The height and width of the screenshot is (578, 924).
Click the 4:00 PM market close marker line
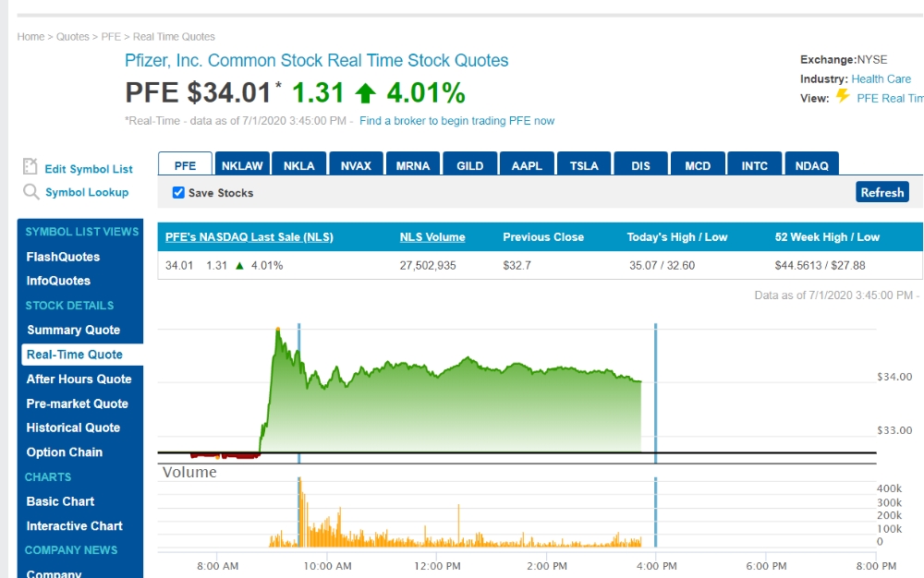coord(655,393)
